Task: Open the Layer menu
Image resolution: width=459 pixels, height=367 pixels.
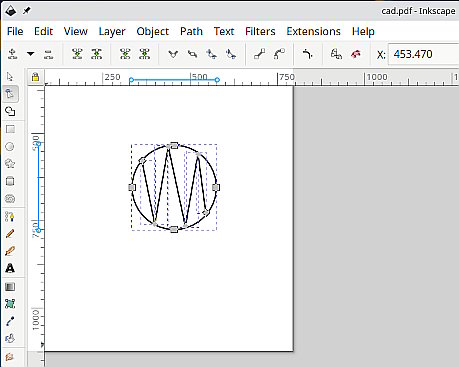Action: (x=112, y=32)
